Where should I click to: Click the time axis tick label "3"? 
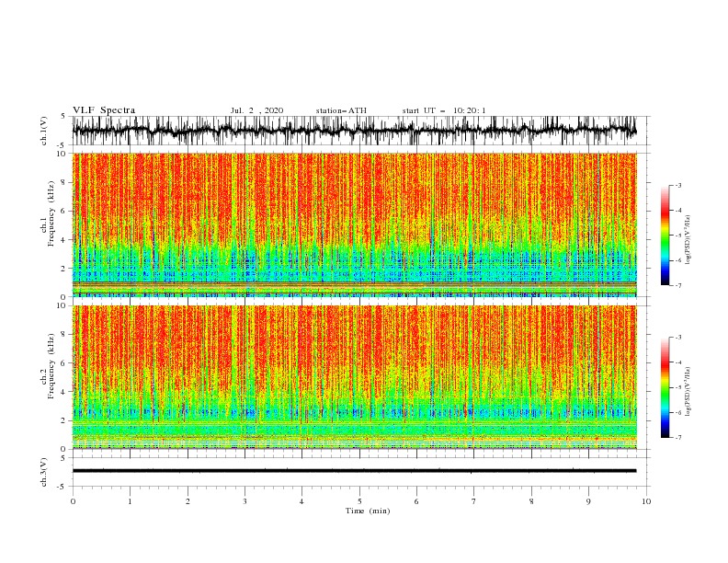coord(245,501)
